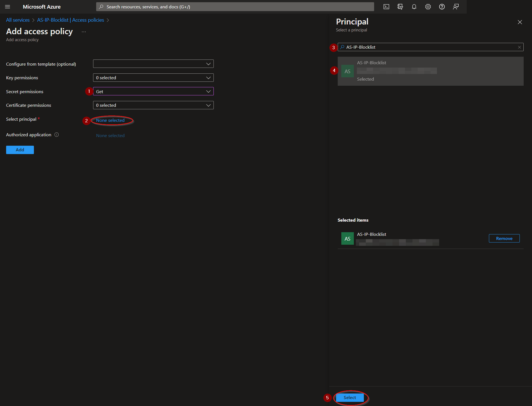Click the Add button
The image size is (532, 406).
[x=20, y=150]
